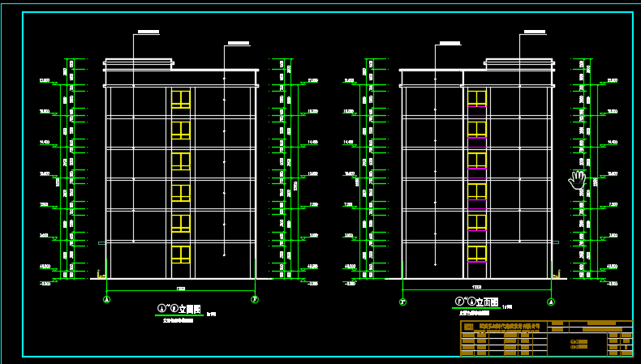
Task: Select the company logo in the title block
Action: [x=467, y=327]
